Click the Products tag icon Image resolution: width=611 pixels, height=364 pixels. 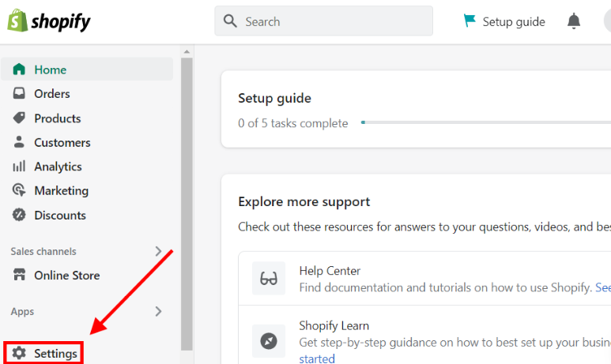[x=19, y=118]
